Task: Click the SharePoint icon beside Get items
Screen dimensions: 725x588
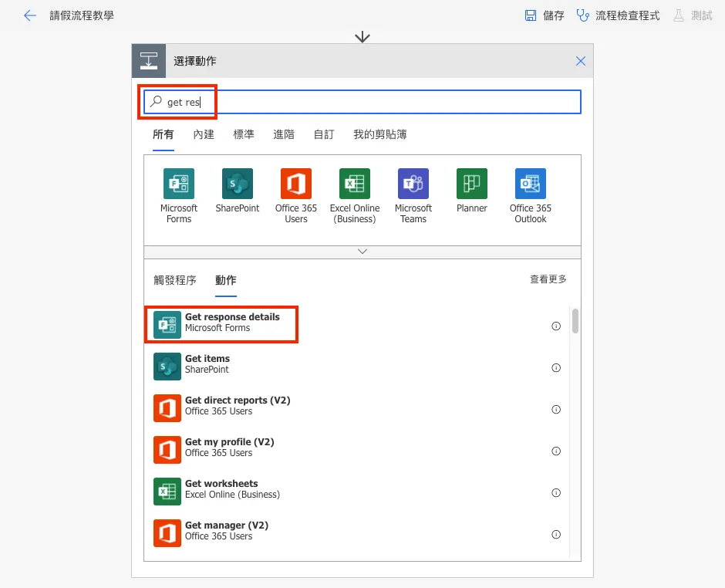Action: click(x=167, y=367)
